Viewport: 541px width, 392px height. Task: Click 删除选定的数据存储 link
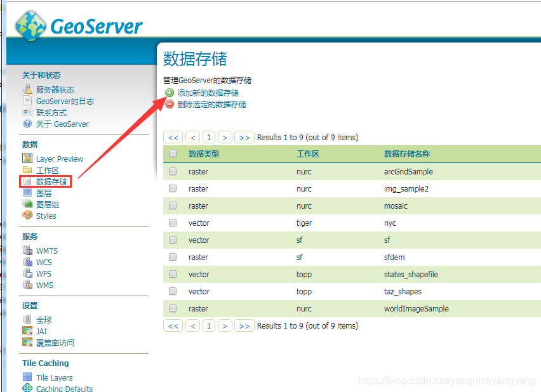click(x=211, y=104)
